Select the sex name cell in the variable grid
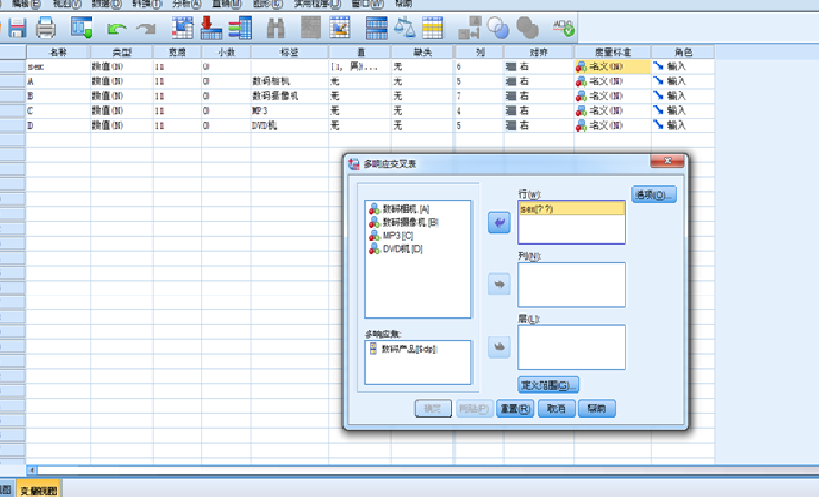Viewport: 819px width, 497px height. pyautogui.click(x=58, y=67)
